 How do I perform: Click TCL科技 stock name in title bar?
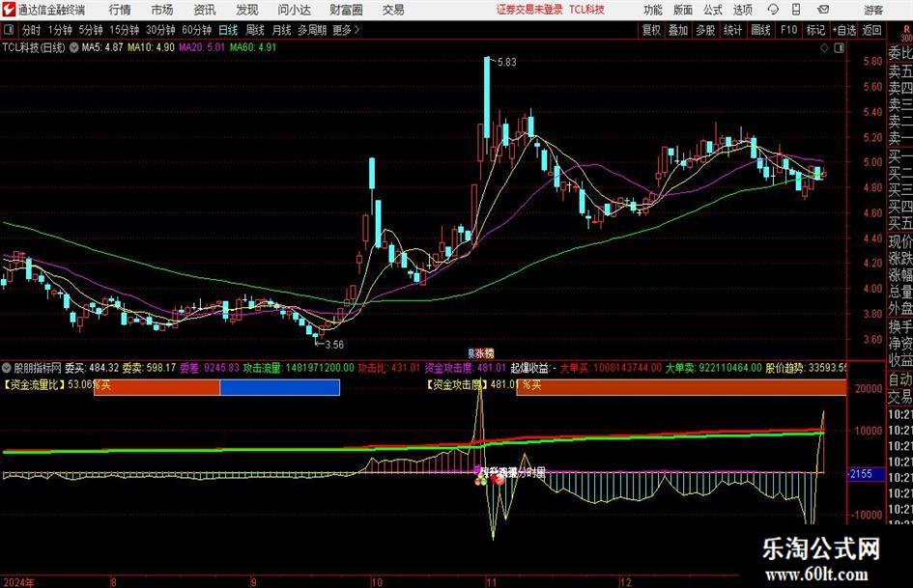pyautogui.click(x=586, y=10)
